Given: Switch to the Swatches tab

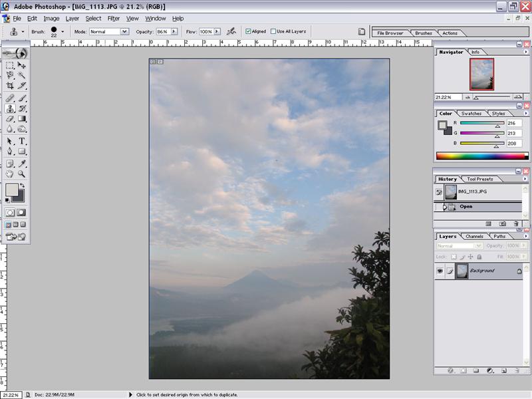Looking at the screenshot, I should (x=471, y=113).
